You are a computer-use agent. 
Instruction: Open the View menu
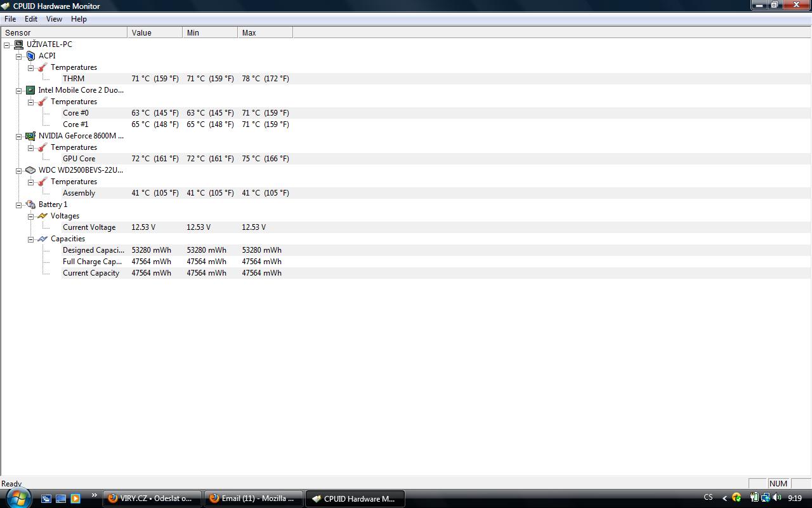[x=54, y=19]
